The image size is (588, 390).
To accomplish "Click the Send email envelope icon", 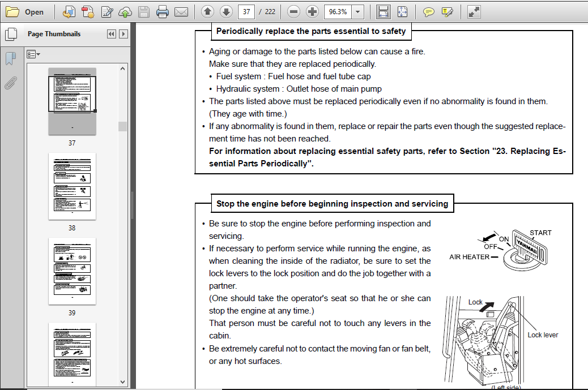I will [181, 12].
